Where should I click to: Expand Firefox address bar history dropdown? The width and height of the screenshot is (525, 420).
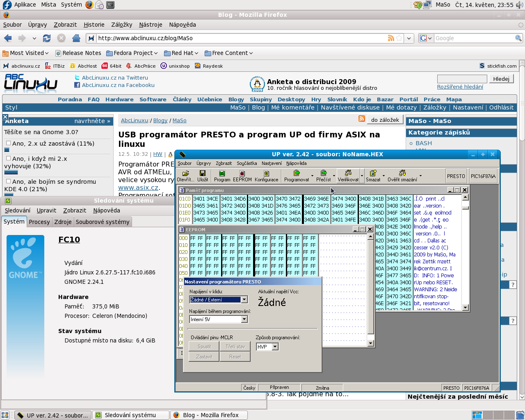point(409,38)
